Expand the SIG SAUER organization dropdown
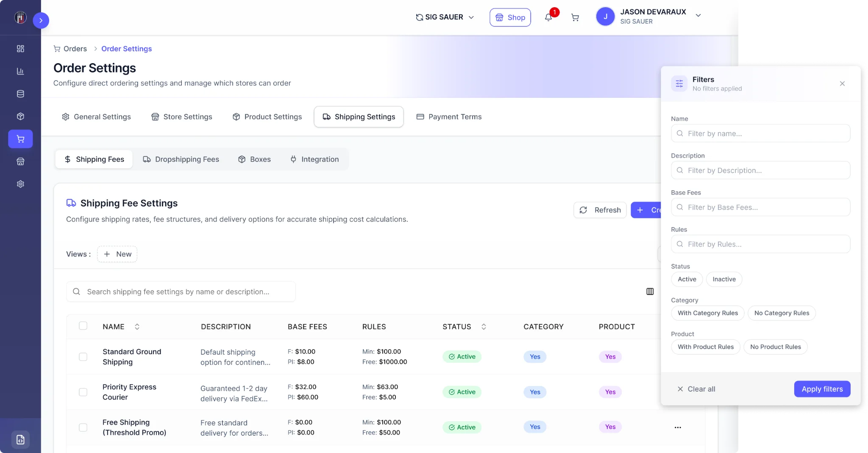Image resolution: width=868 pixels, height=453 pixels. (x=445, y=17)
